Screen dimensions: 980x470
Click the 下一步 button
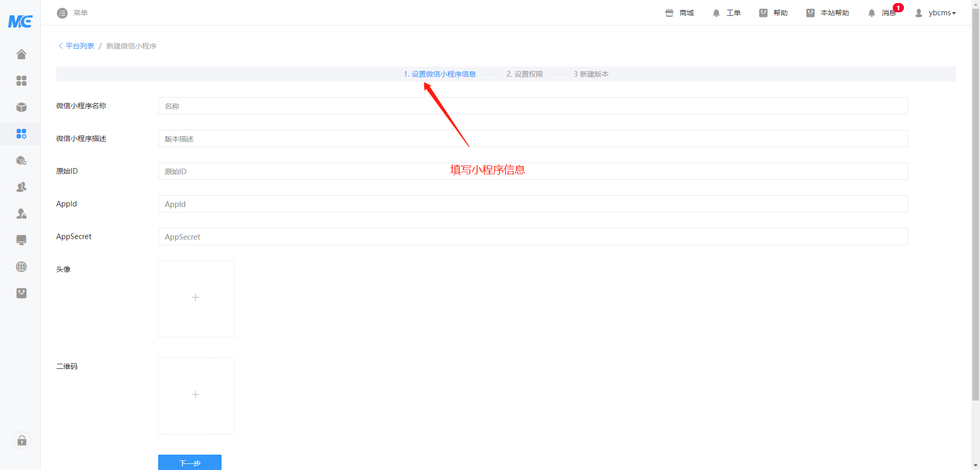click(x=190, y=462)
